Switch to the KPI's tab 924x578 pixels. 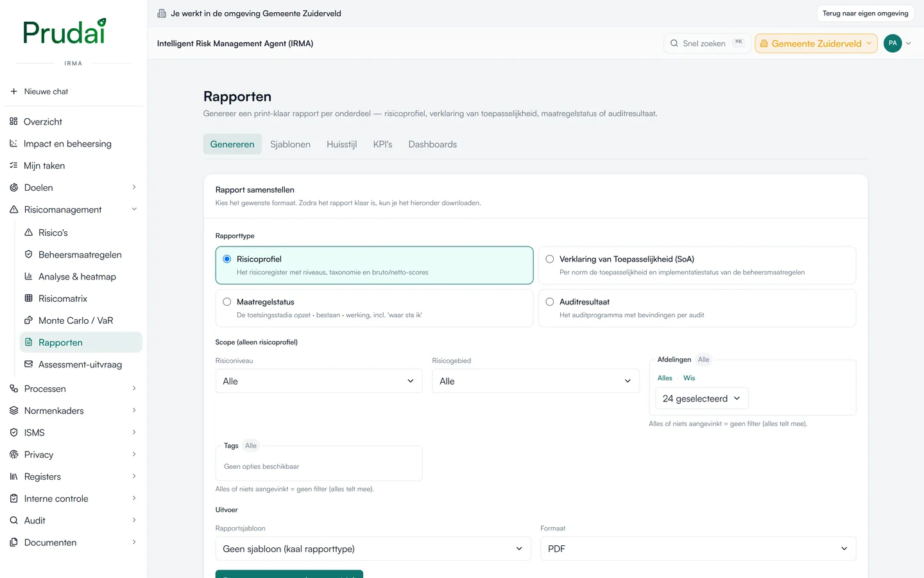point(382,144)
